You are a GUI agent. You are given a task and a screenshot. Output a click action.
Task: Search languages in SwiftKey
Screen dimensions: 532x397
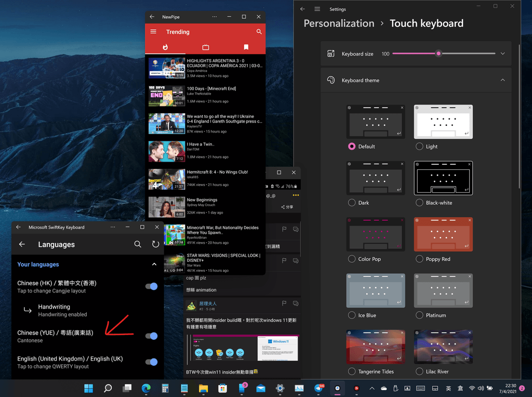(138, 244)
